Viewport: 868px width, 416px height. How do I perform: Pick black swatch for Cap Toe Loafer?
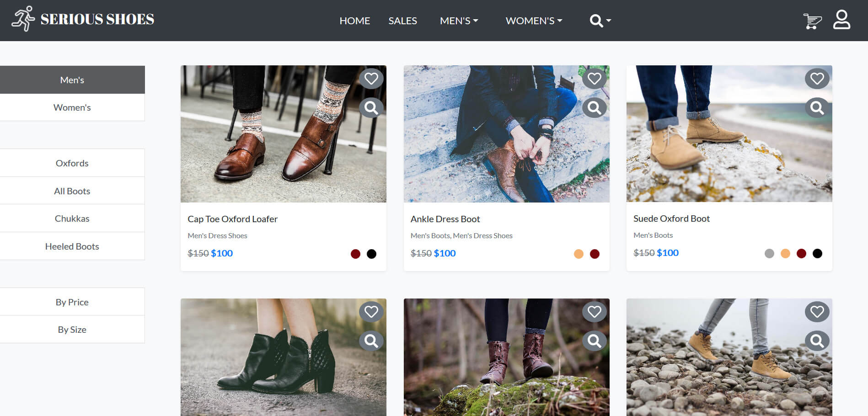pos(371,254)
